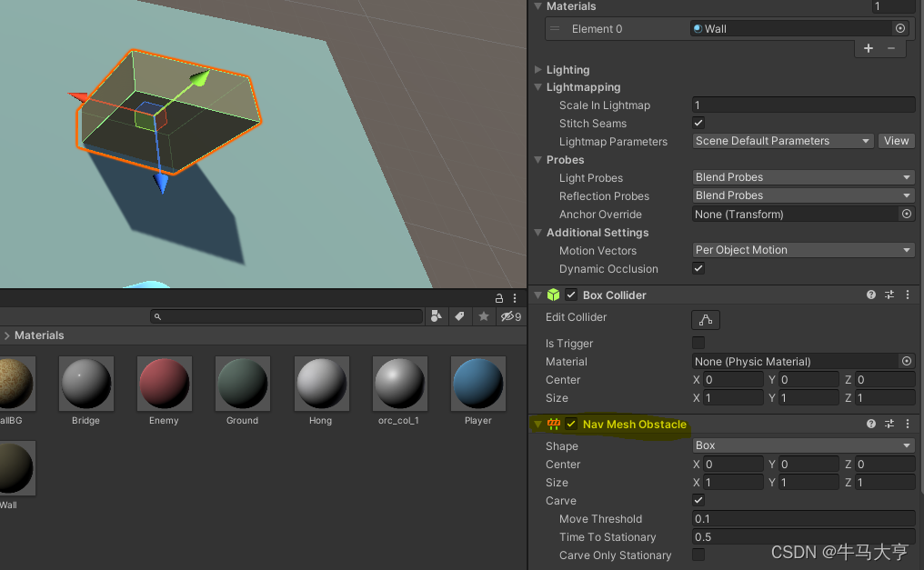The image size is (924, 570).
Task: Click the Nav Mesh Obstacle component icon
Action: click(553, 424)
